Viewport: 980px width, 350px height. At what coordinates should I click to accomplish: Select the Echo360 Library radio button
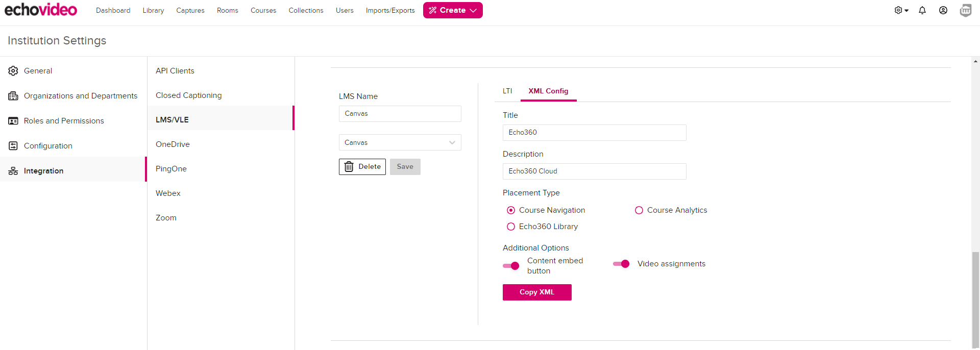pyautogui.click(x=511, y=227)
